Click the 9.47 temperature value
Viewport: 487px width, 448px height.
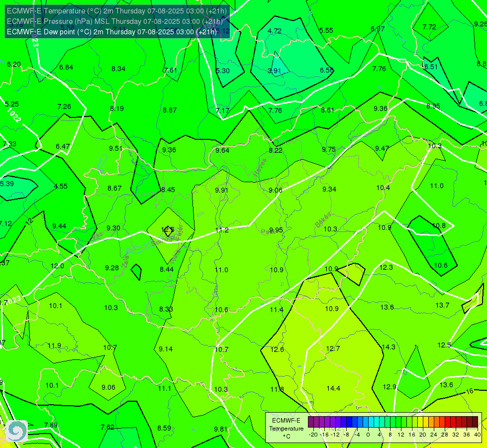click(x=382, y=148)
